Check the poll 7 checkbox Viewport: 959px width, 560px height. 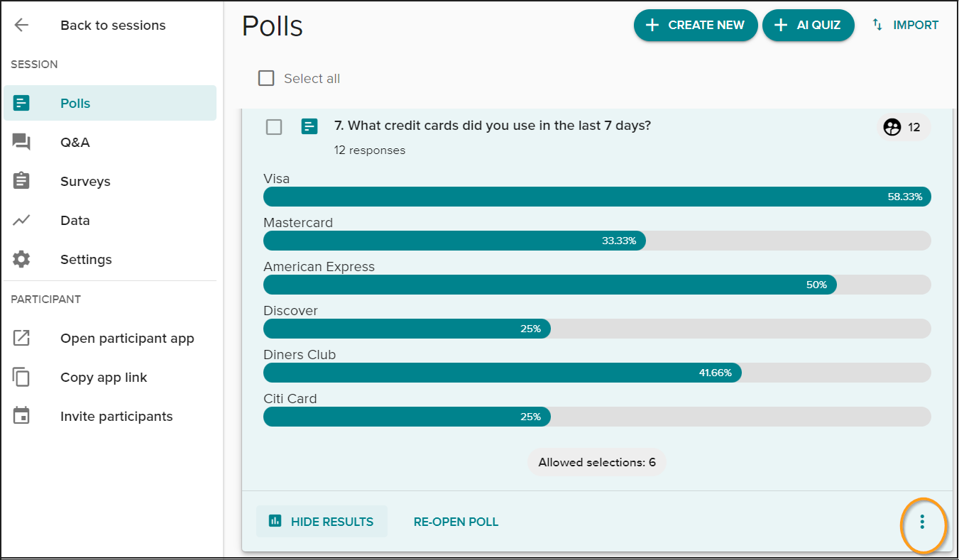[274, 127]
